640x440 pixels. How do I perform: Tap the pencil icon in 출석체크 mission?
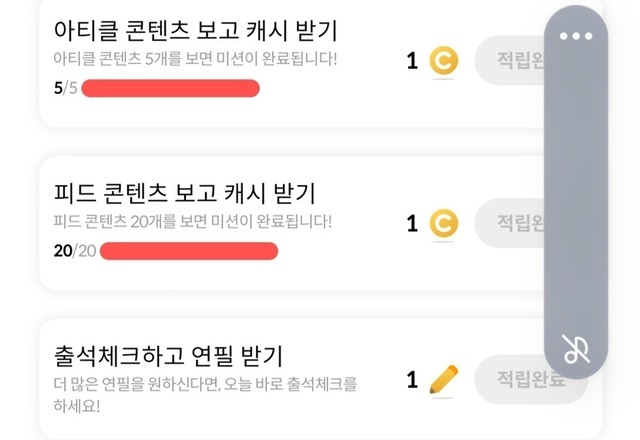click(443, 380)
